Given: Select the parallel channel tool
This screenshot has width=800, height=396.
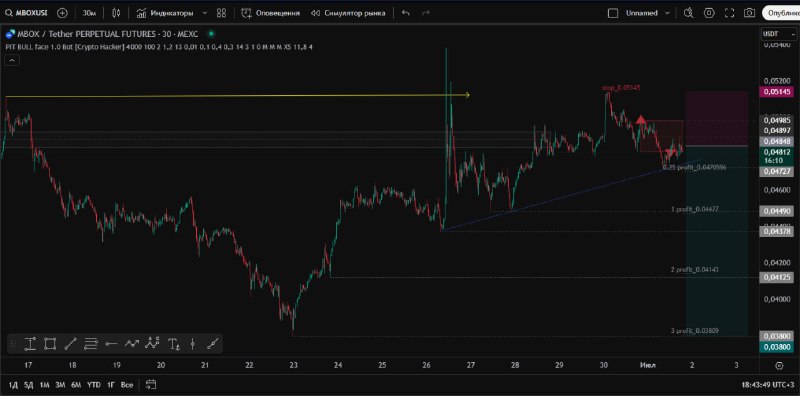Looking at the screenshot, I should 91,344.
